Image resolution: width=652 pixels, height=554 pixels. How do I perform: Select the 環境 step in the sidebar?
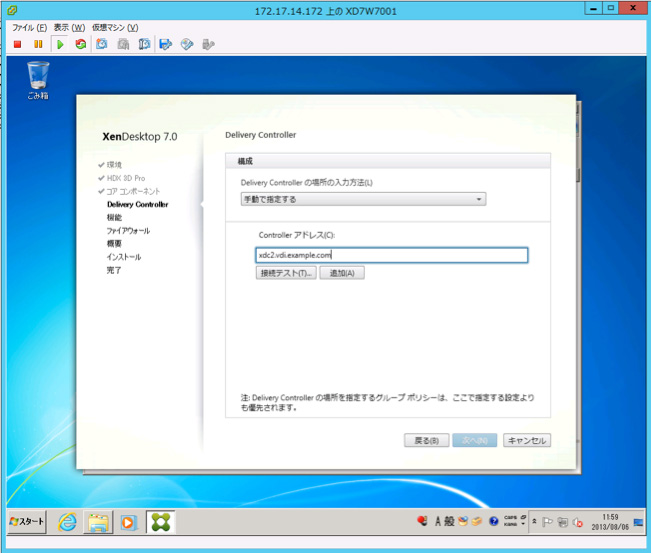(114, 165)
